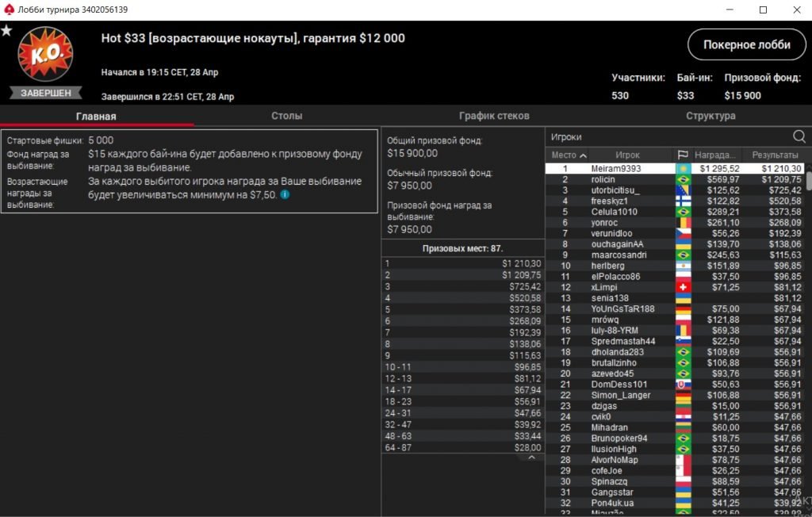The height and width of the screenshot is (517, 812).
Task: Click the flag beside Simon_Langer
Action: click(682, 396)
